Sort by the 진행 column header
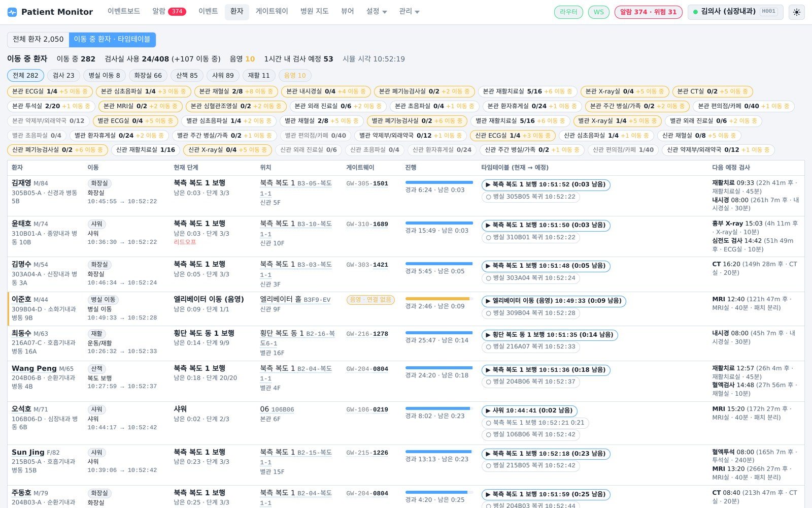This screenshot has width=812, height=508. (x=411, y=168)
